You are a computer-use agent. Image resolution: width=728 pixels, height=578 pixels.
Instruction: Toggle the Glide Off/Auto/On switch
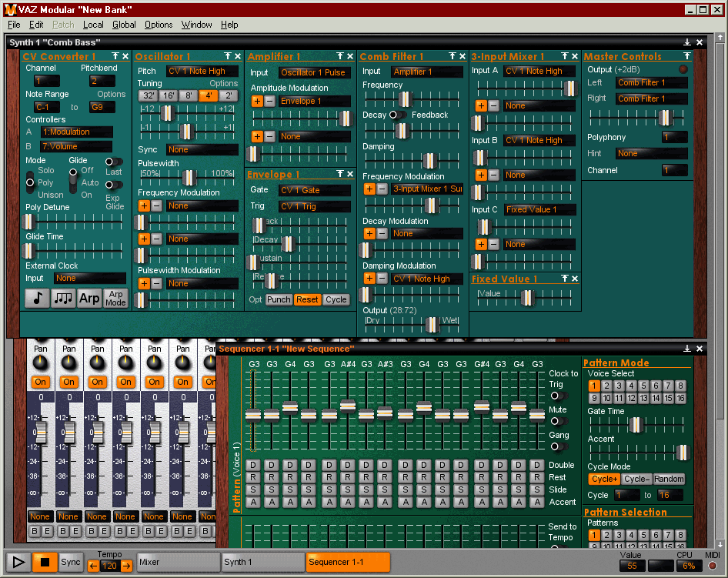click(73, 182)
